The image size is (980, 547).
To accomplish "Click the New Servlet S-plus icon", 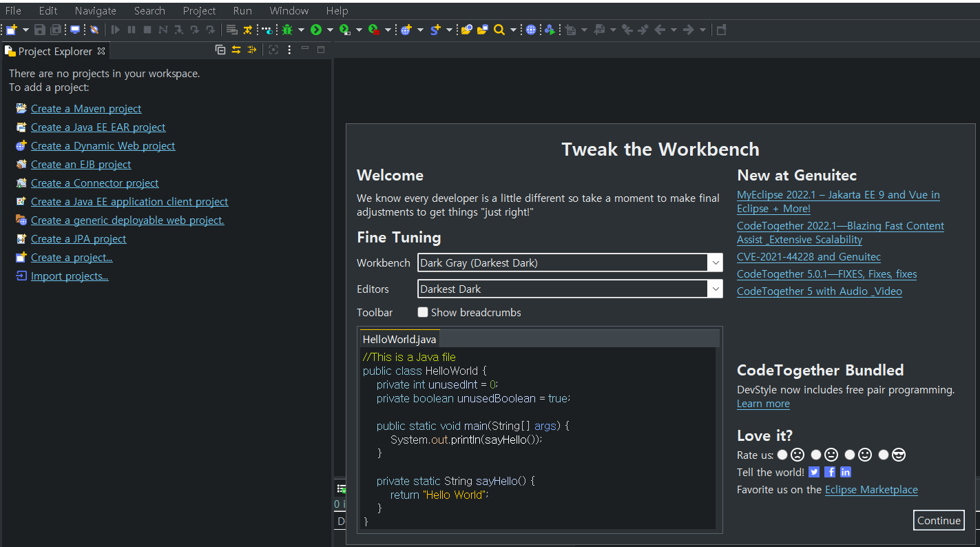I will point(435,30).
